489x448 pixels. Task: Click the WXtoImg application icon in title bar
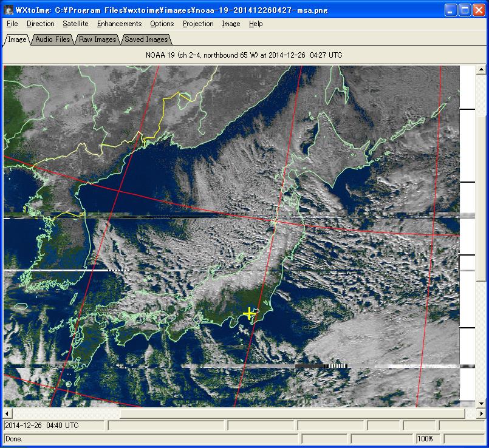(x=9, y=10)
